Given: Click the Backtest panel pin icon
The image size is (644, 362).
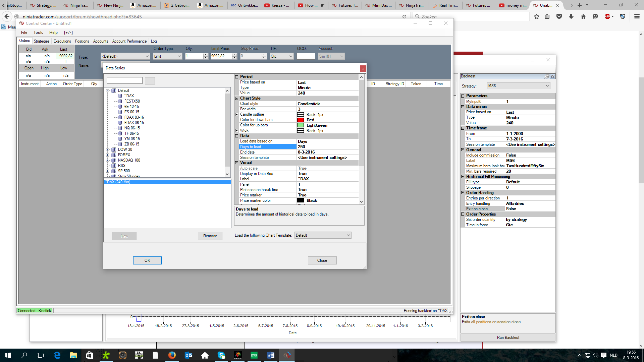Looking at the screenshot, I should click(x=547, y=76).
